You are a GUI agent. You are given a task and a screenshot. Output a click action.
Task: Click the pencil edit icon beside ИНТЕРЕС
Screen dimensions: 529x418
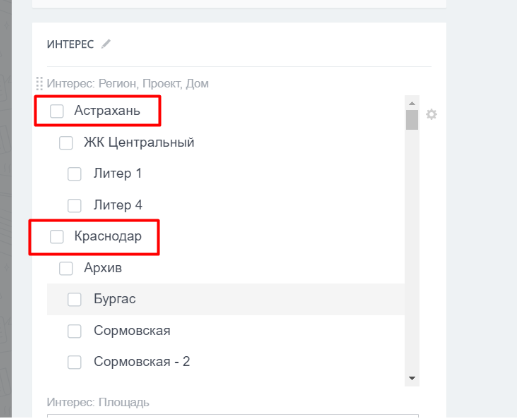[x=106, y=44]
